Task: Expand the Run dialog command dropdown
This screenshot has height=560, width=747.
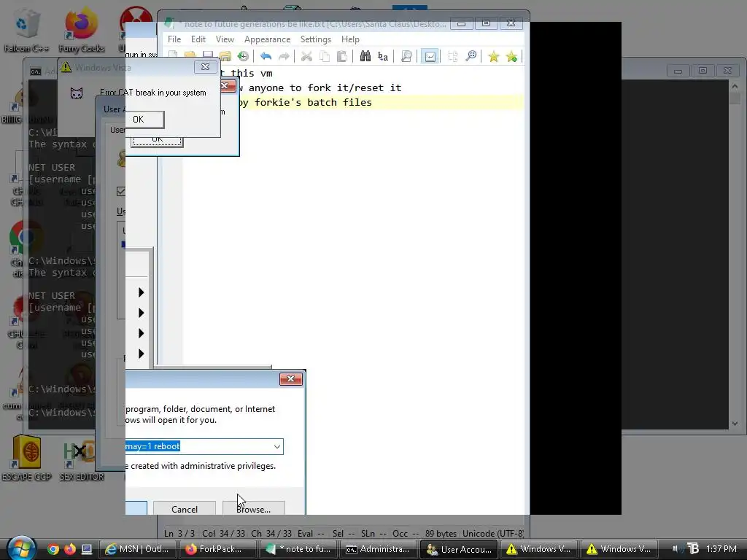Action: [x=276, y=446]
